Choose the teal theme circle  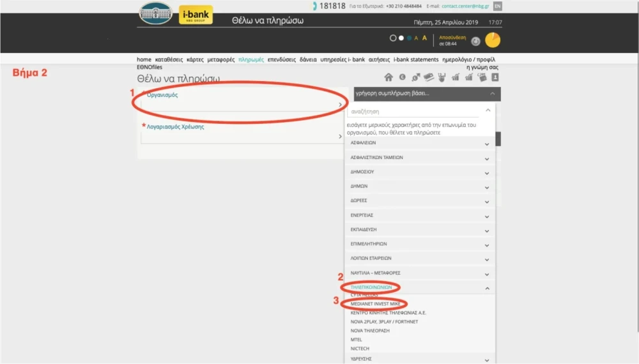pos(409,38)
